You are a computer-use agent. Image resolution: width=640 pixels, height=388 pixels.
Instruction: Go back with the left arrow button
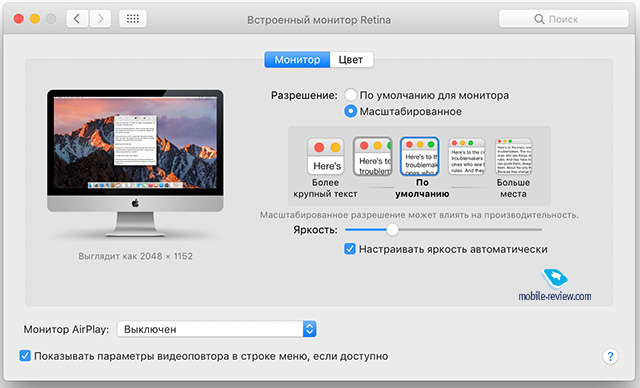pos(78,19)
